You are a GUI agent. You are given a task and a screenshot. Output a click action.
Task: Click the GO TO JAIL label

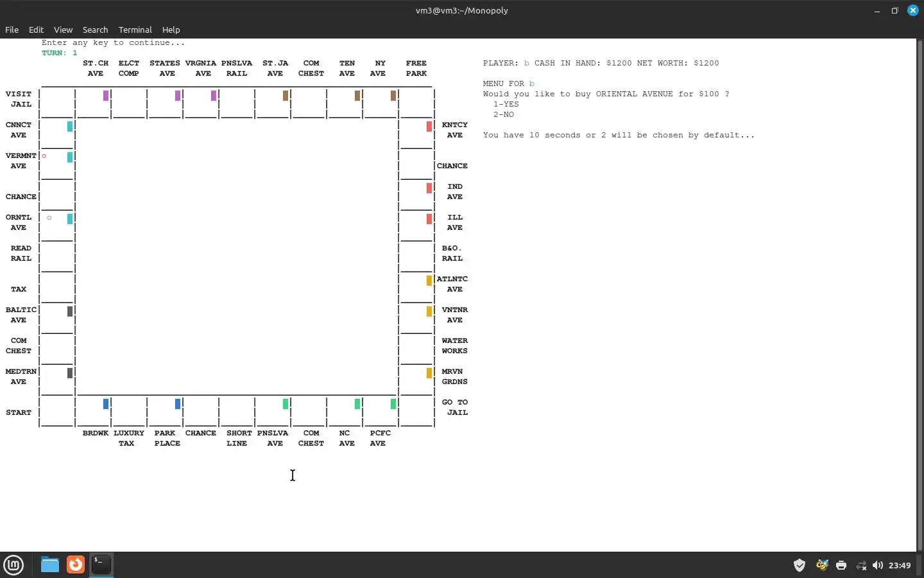pos(455,407)
